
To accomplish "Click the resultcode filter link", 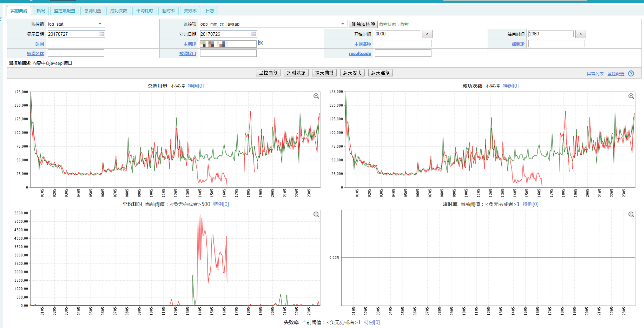I will [x=360, y=53].
